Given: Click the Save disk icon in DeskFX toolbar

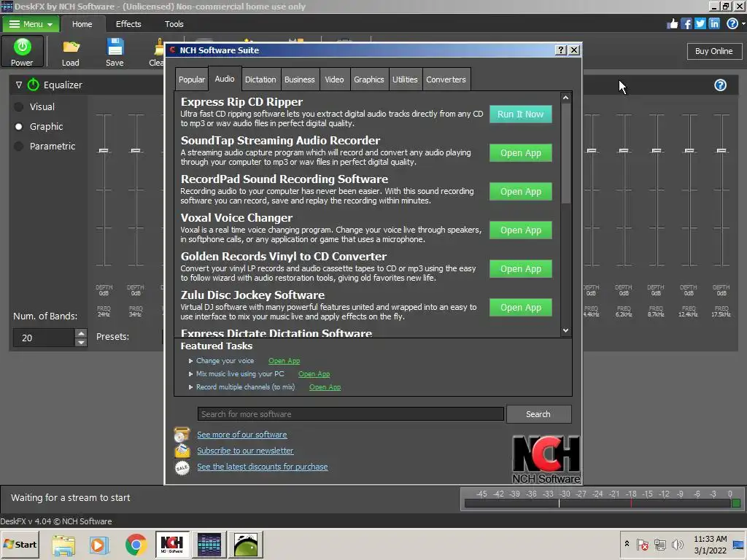Looking at the screenshot, I should [x=115, y=47].
